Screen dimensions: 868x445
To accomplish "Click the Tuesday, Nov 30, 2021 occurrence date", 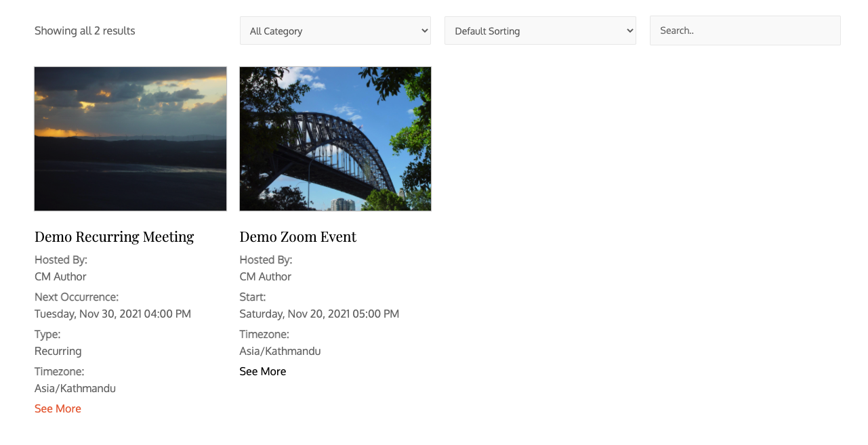I will pos(112,314).
